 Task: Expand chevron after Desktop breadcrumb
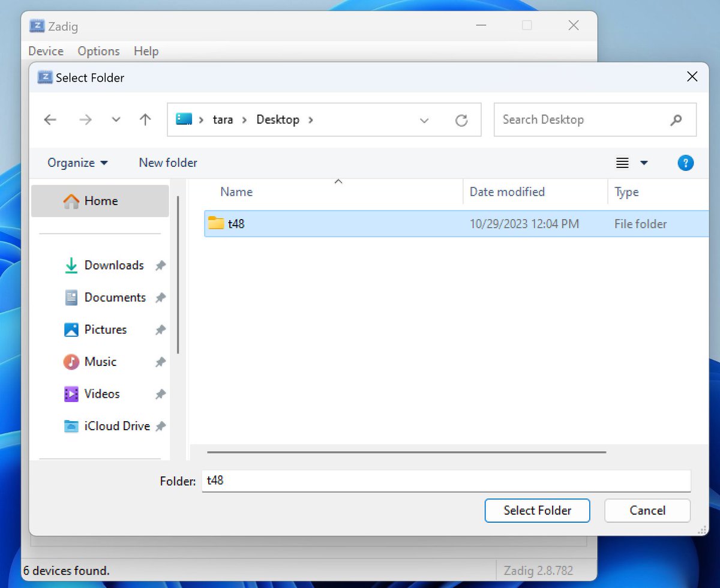(x=311, y=120)
